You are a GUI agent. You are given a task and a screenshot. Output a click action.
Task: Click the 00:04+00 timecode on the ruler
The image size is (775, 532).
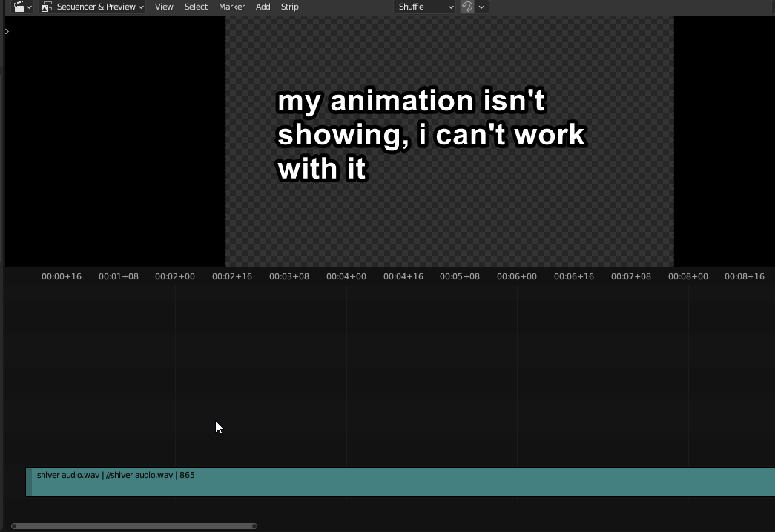pos(346,276)
